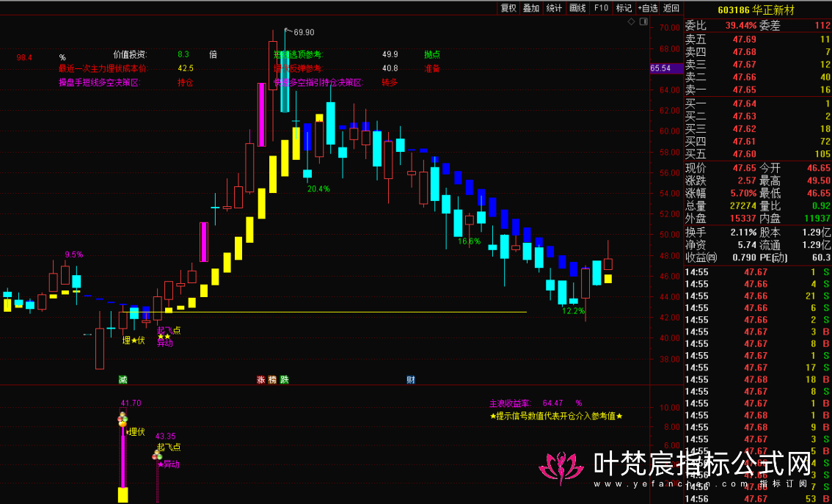
Task: Add stock via the +自选 button
Action: 648,8
